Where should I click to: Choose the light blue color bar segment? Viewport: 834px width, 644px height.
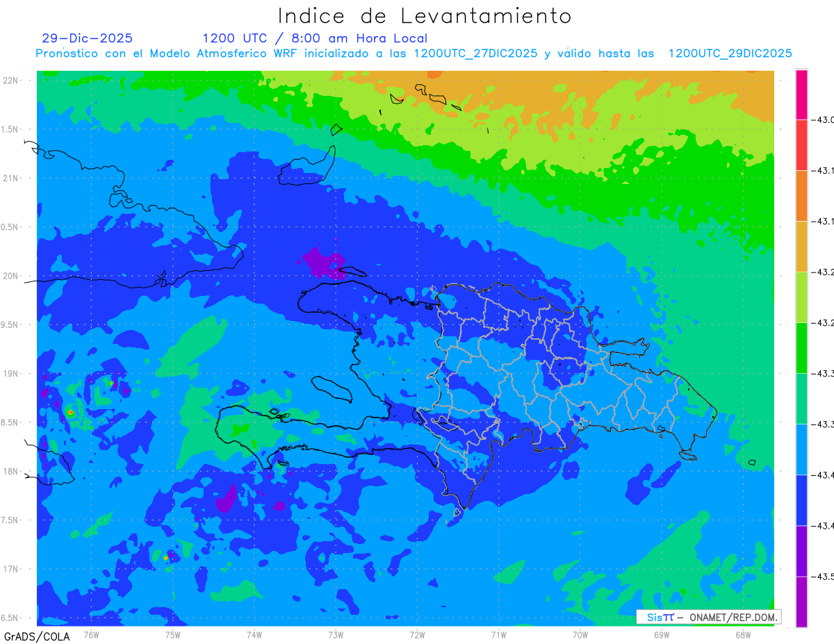tap(801, 449)
